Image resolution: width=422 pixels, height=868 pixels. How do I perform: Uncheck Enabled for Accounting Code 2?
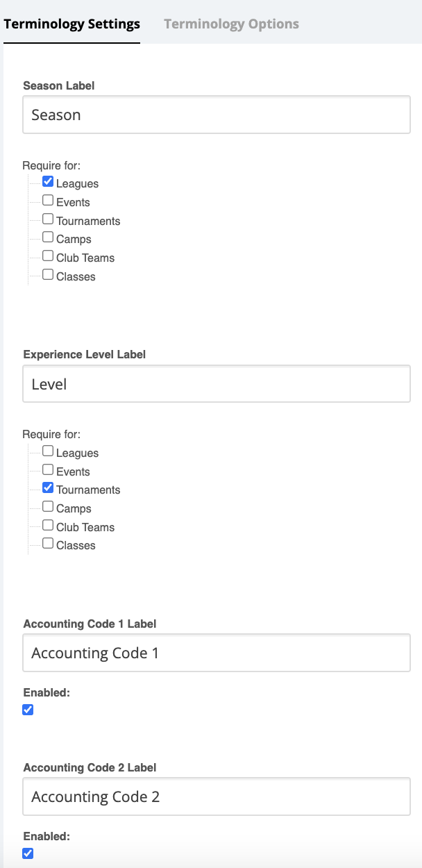(28, 853)
